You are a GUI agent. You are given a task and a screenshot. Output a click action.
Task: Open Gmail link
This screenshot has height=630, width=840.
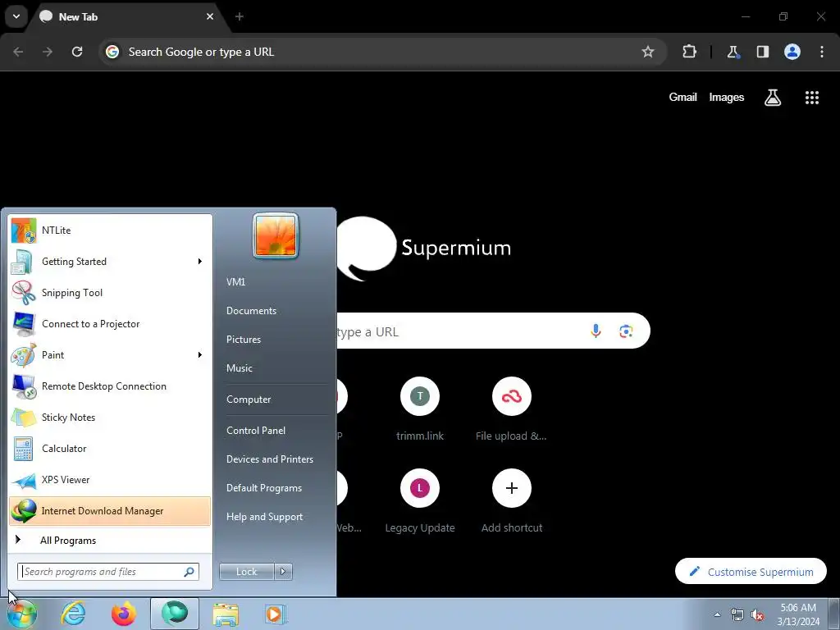pos(683,98)
